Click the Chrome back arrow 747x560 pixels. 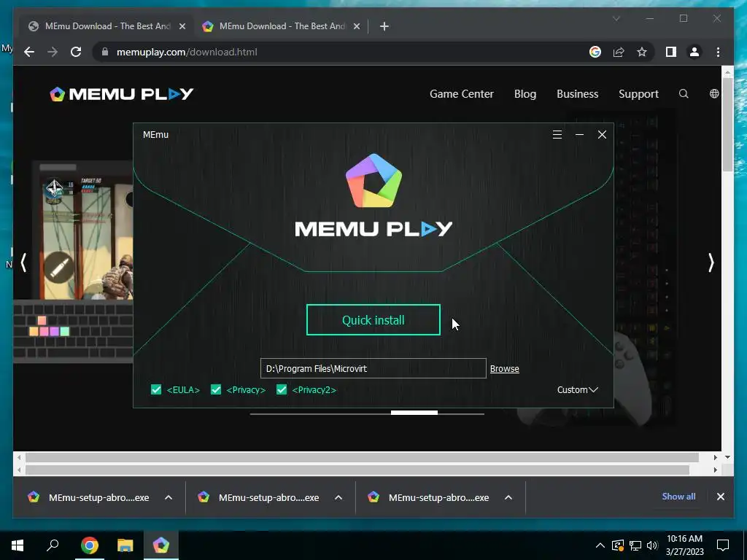[x=29, y=52]
